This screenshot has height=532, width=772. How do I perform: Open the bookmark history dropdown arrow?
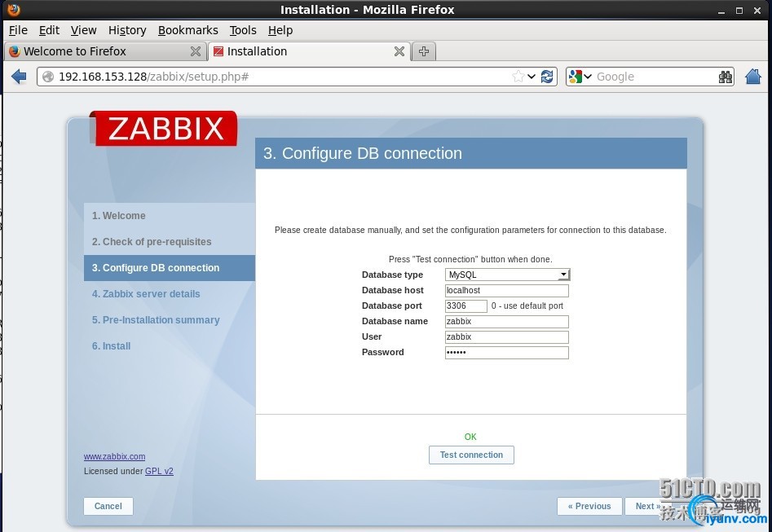pos(532,77)
